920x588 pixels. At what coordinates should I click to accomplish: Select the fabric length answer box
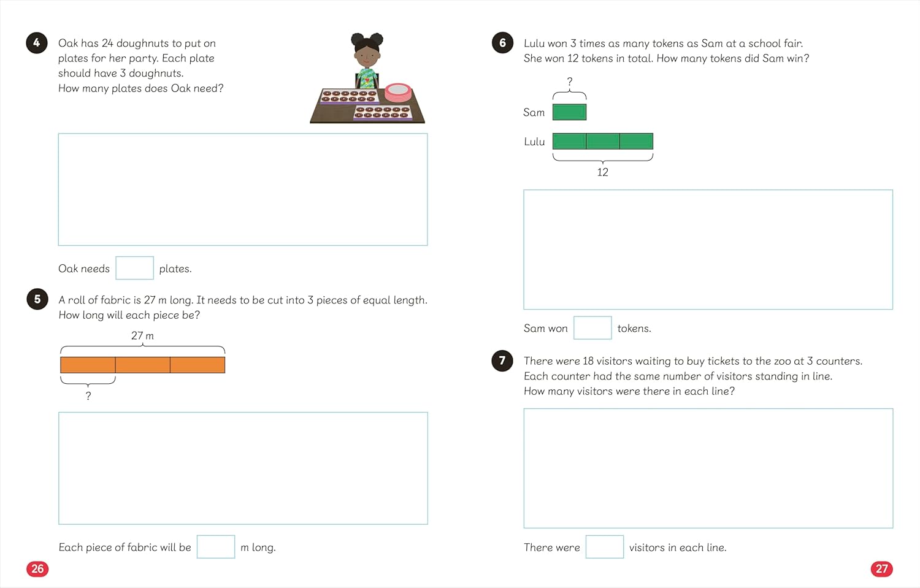pyautogui.click(x=216, y=547)
